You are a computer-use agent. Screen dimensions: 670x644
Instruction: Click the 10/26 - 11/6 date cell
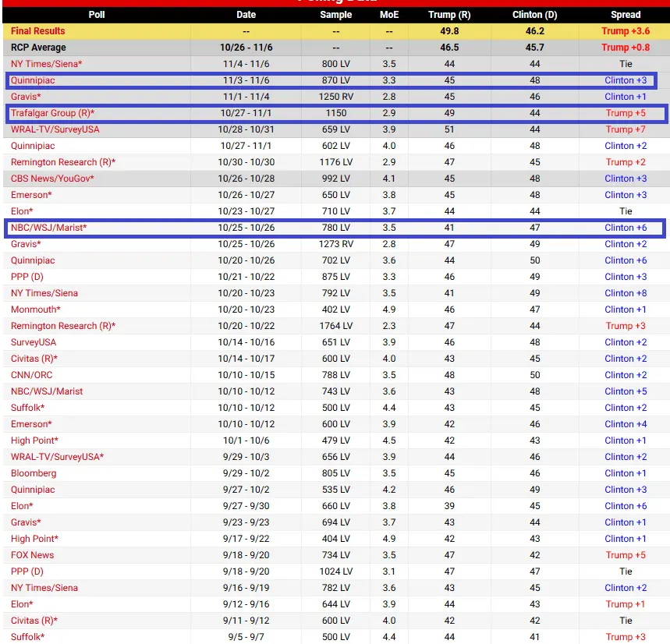click(246, 48)
